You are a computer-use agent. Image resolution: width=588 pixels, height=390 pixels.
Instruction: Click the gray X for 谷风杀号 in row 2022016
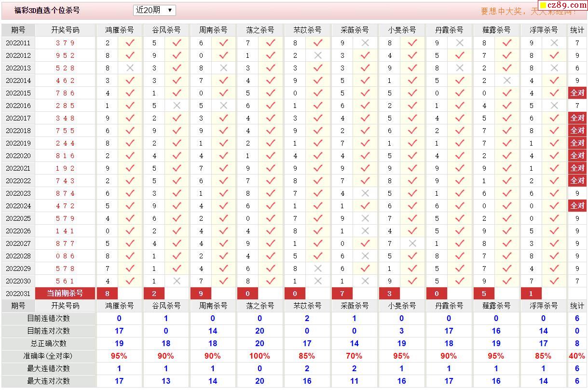pos(177,106)
